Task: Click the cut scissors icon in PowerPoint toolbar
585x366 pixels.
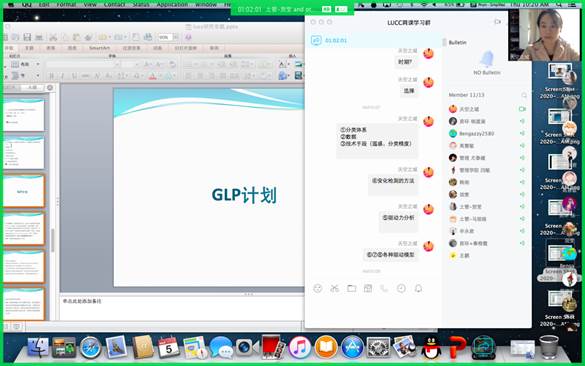Action: [x=53, y=37]
